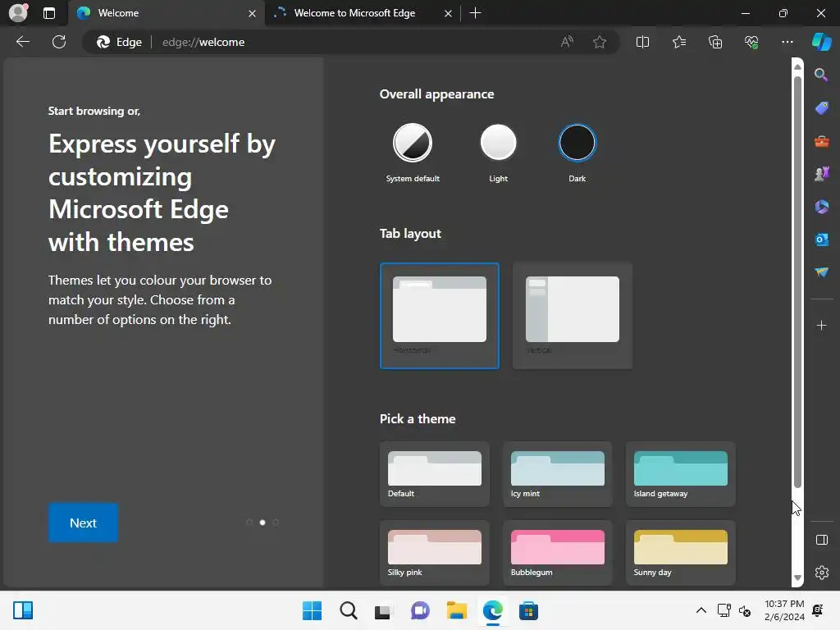The width and height of the screenshot is (840, 630).
Task: Open the Windows Start menu
Action: 312,610
